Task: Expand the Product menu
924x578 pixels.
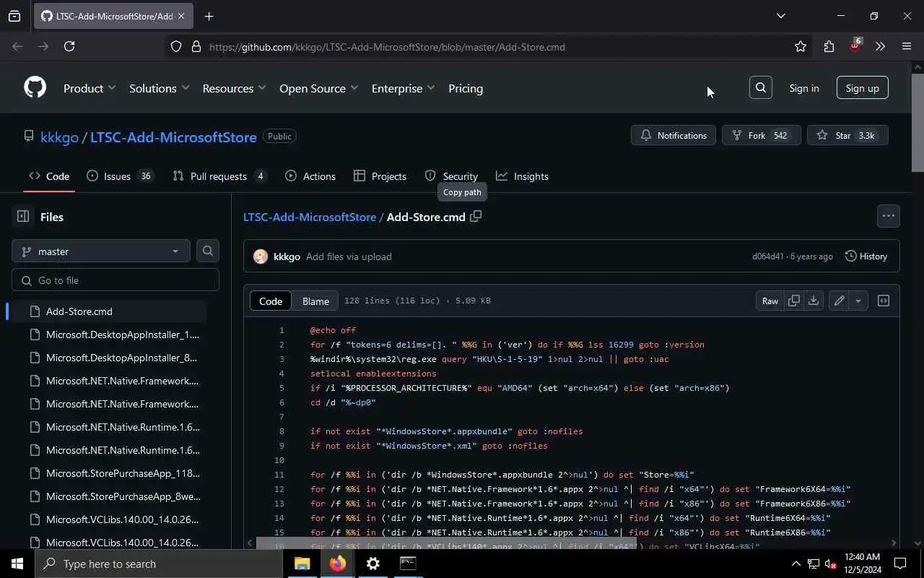Action: point(90,88)
